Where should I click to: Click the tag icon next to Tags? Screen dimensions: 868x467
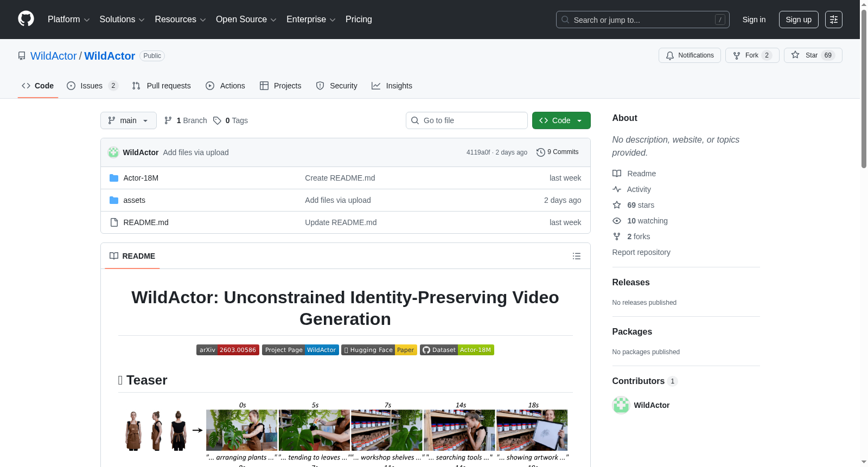click(x=217, y=120)
